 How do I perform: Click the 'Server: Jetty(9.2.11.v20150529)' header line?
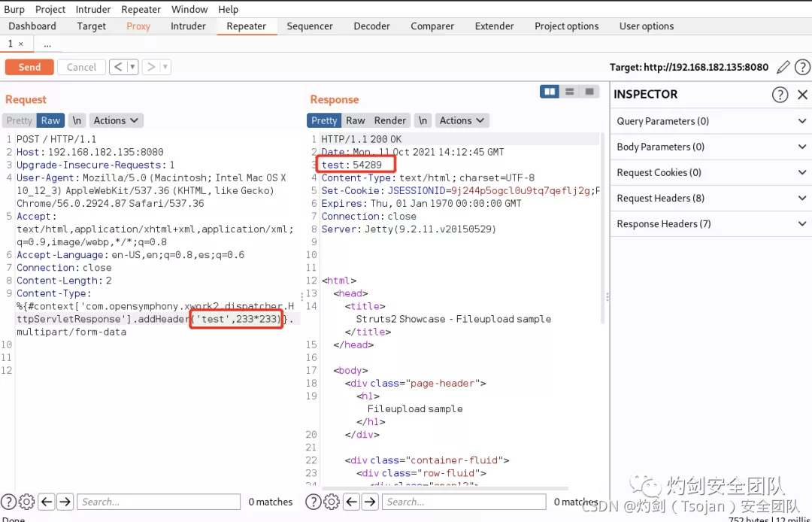pyautogui.click(x=408, y=229)
